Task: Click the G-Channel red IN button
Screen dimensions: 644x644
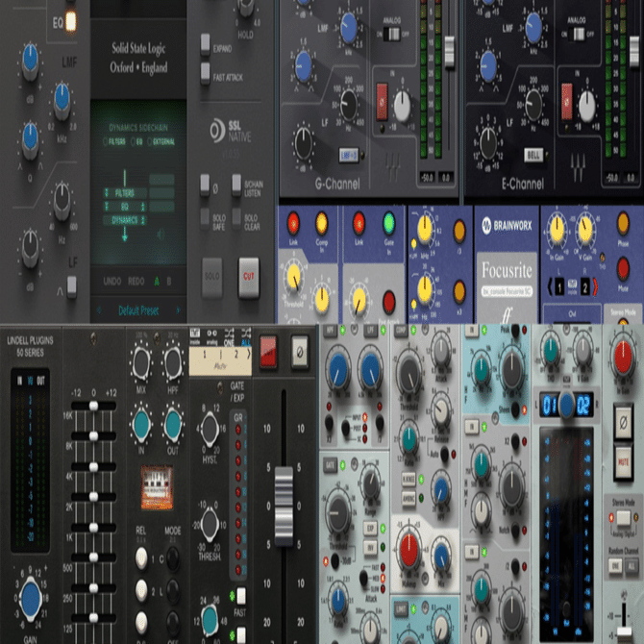Action: point(382,102)
